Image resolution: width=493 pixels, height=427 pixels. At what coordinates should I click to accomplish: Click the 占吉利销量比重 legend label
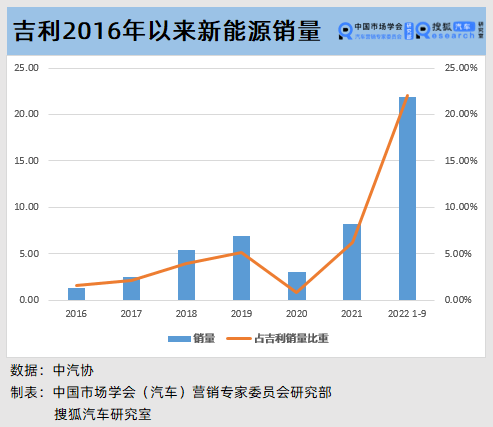click(291, 338)
